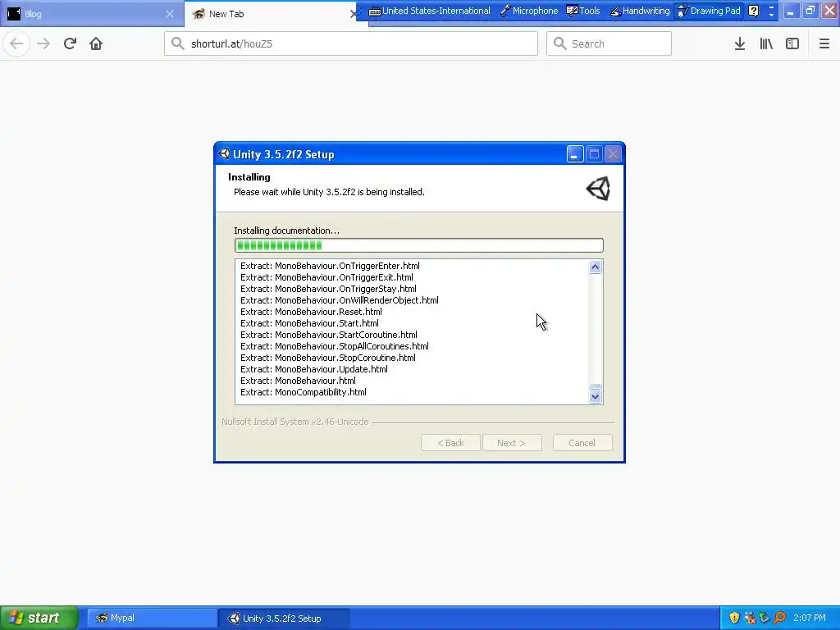Select Handwriting in the language bar
The image size is (840, 630).
click(640, 11)
